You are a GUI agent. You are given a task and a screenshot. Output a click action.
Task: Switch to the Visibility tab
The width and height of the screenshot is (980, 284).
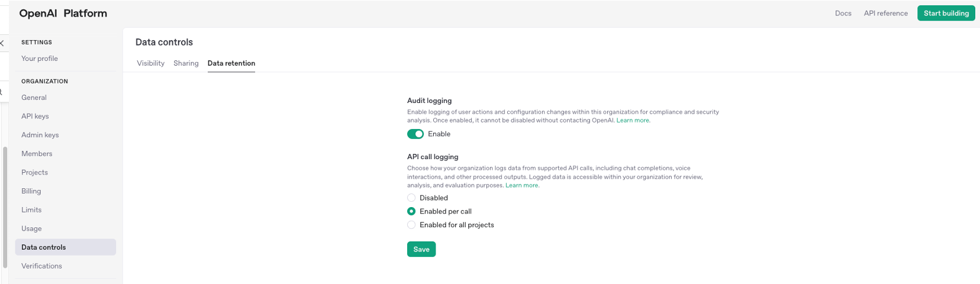tap(150, 63)
